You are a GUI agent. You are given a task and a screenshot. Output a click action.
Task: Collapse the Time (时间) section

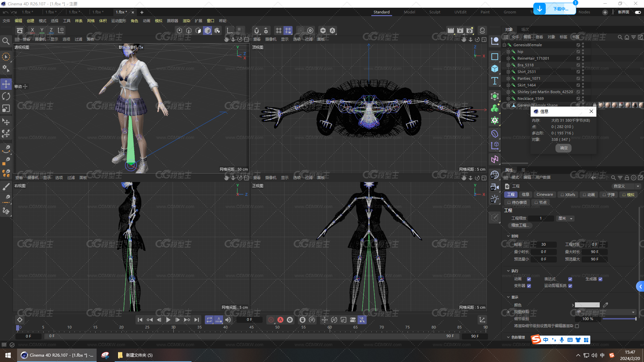pyautogui.click(x=508, y=236)
